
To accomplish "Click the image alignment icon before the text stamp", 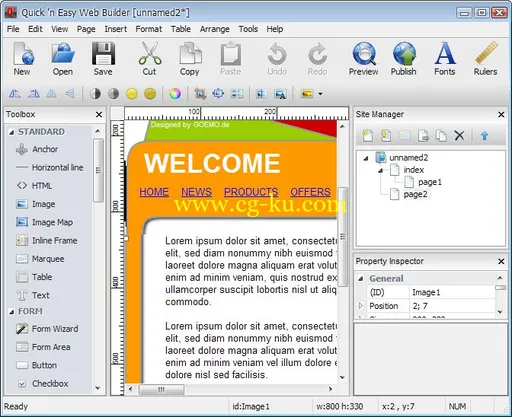I will click(261, 94).
